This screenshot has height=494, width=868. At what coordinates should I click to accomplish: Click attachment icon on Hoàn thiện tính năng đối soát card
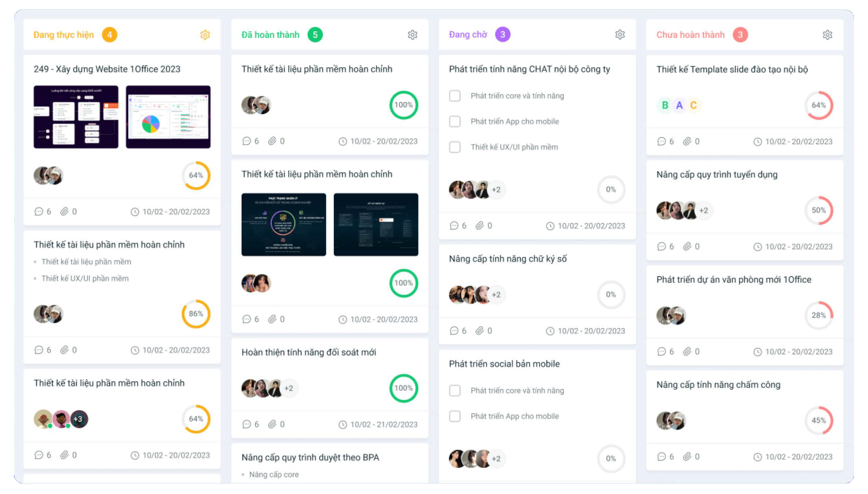click(272, 424)
